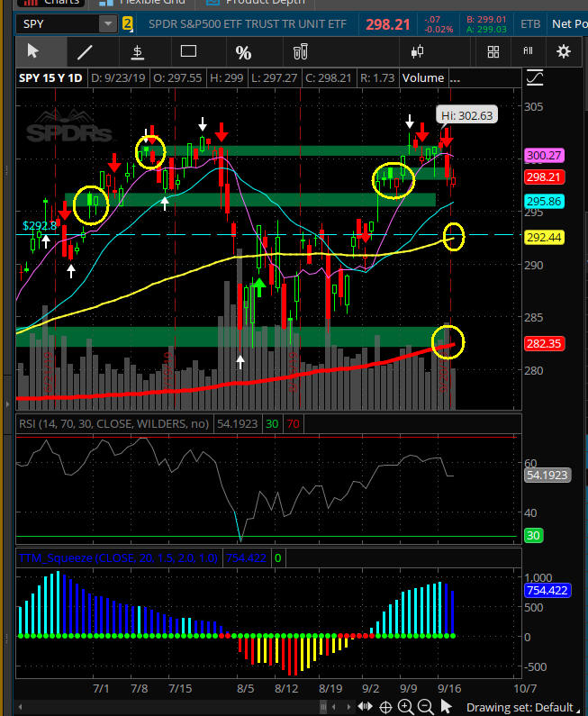Click the C: 298.21 close value
This screenshot has width=588, height=716.
point(329,78)
